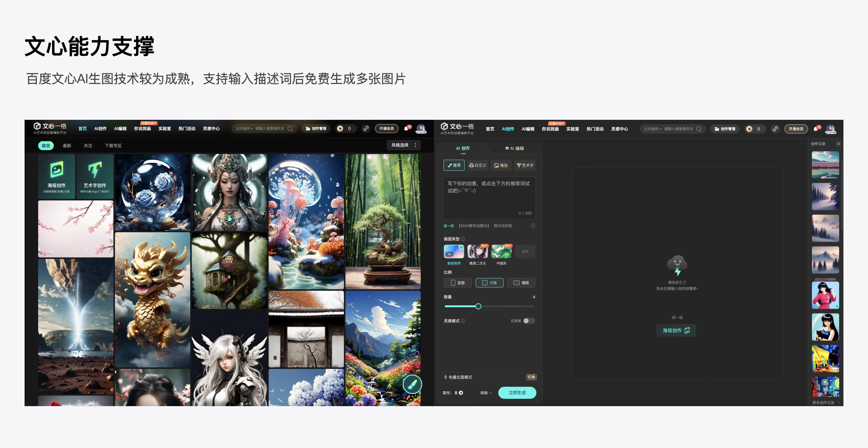The width and height of the screenshot is (868, 448).
Task: Open the pink lake landscape history thumbnail
Action: coord(825,165)
